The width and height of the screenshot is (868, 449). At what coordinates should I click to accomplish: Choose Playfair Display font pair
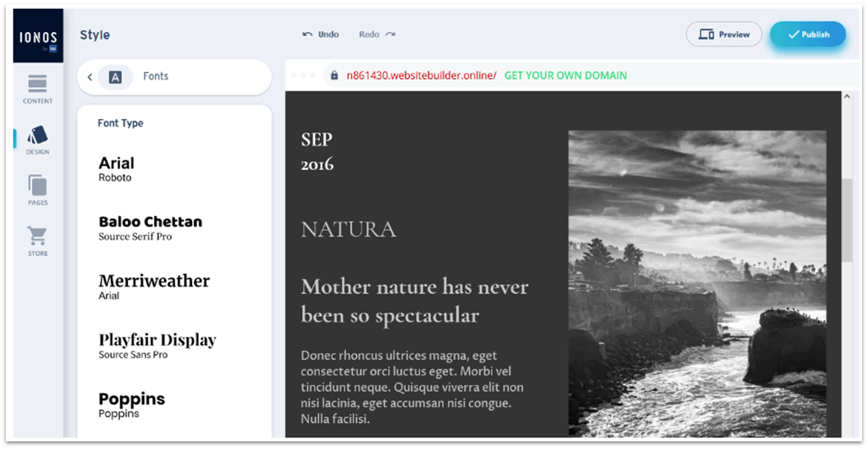pyautogui.click(x=157, y=346)
